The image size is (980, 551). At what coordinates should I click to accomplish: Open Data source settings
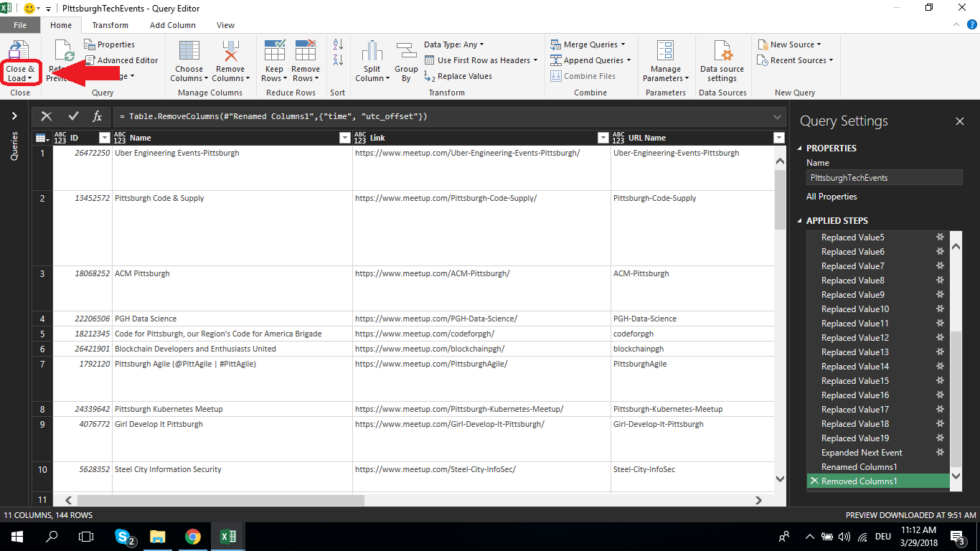(722, 62)
